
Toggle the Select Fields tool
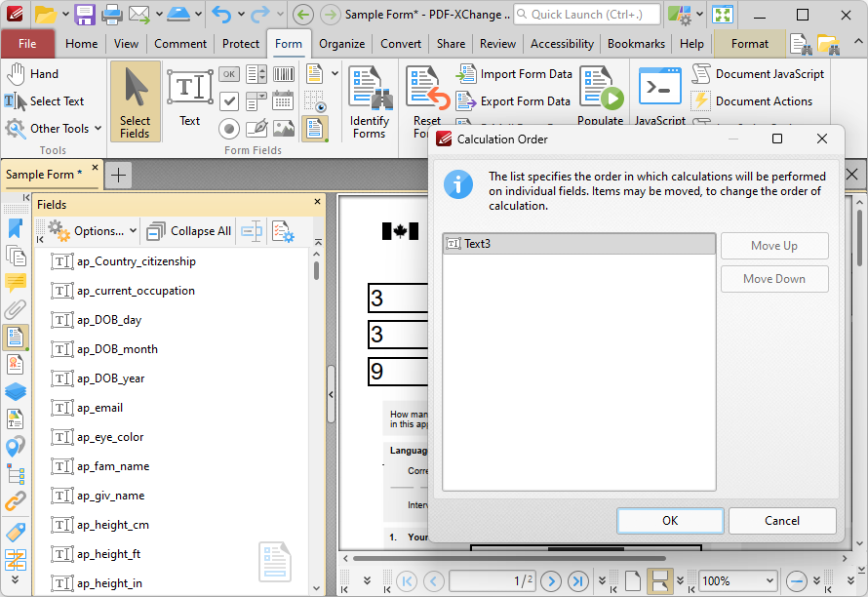click(135, 93)
